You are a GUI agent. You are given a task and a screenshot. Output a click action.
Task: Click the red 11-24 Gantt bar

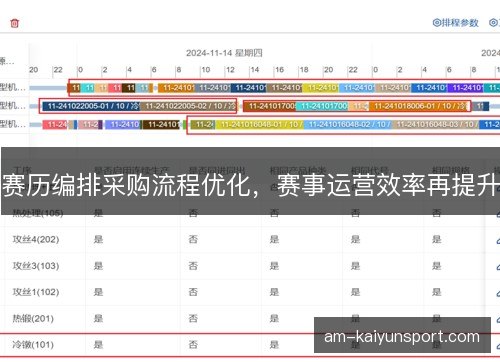click(55, 124)
